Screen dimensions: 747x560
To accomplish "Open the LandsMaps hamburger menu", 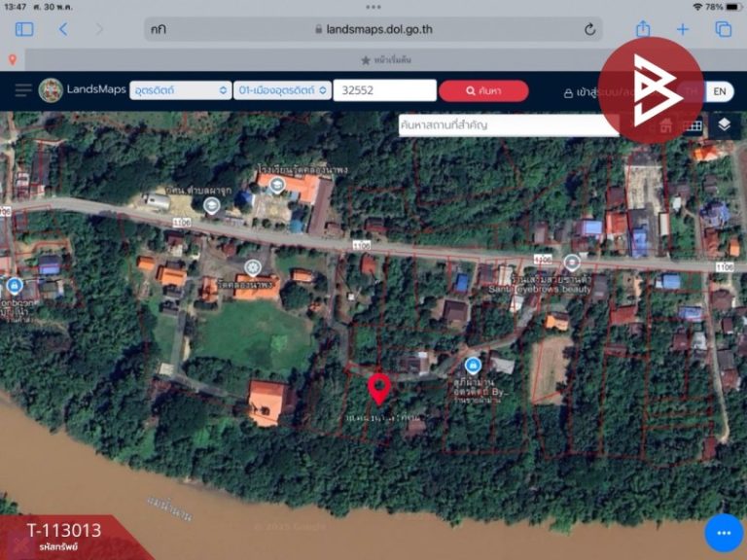I will 22,90.
